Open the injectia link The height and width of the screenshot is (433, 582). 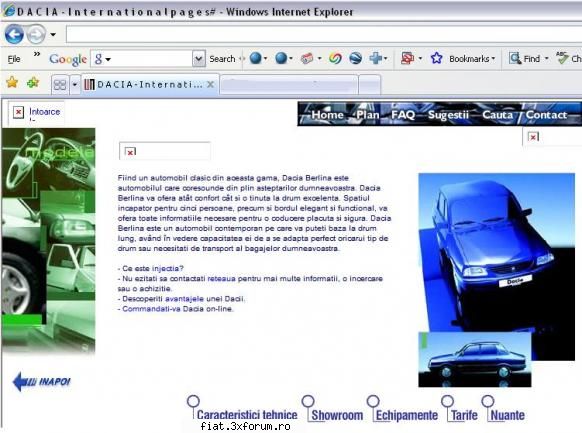pos(167,268)
